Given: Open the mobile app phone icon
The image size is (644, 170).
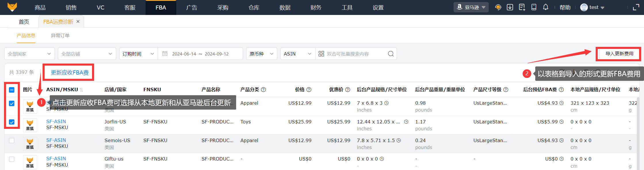Looking at the screenshot, I should click(534, 7).
